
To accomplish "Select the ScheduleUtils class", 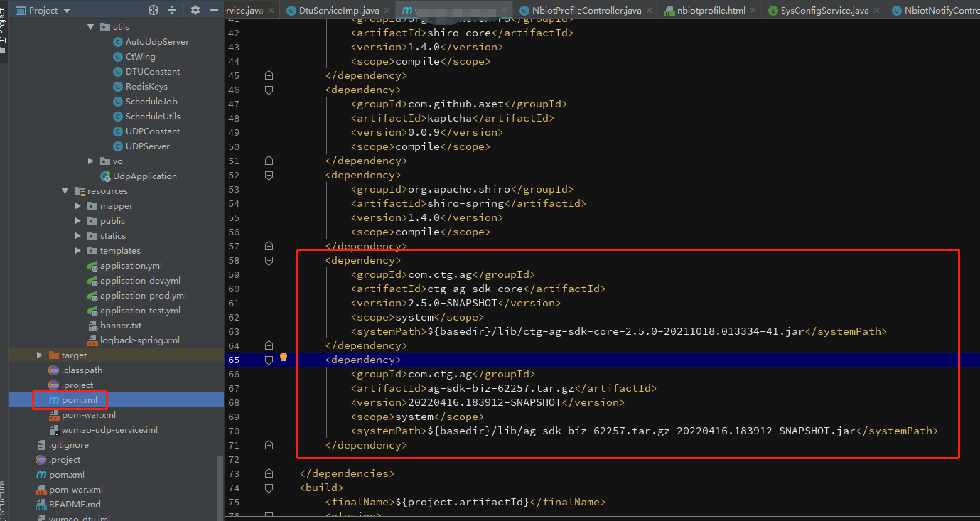I will point(153,117).
